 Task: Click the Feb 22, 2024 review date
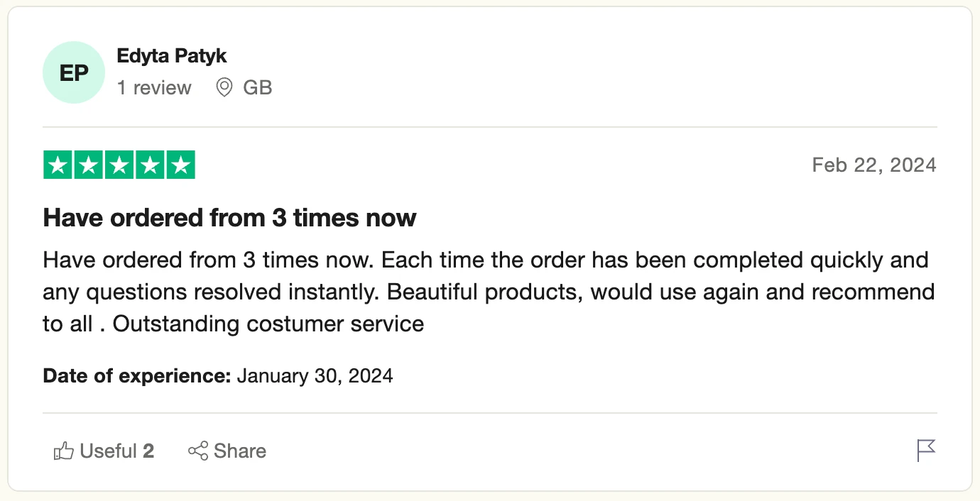[x=874, y=165]
